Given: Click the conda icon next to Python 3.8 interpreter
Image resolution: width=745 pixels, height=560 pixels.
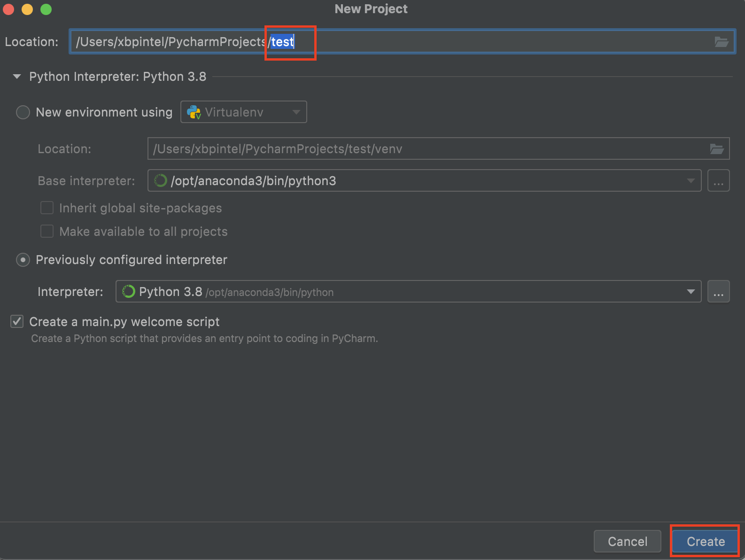Looking at the screenshot, I should 129,292.
